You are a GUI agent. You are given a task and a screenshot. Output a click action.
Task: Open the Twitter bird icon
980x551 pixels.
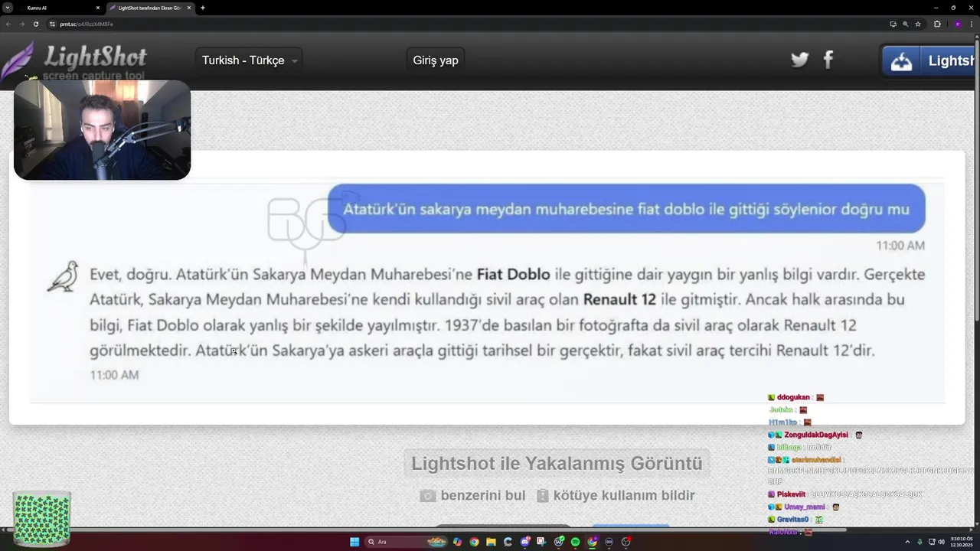(x=800, y=60)
